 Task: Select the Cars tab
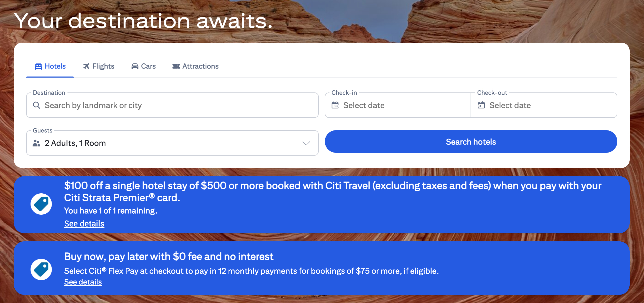click(148, 66)
